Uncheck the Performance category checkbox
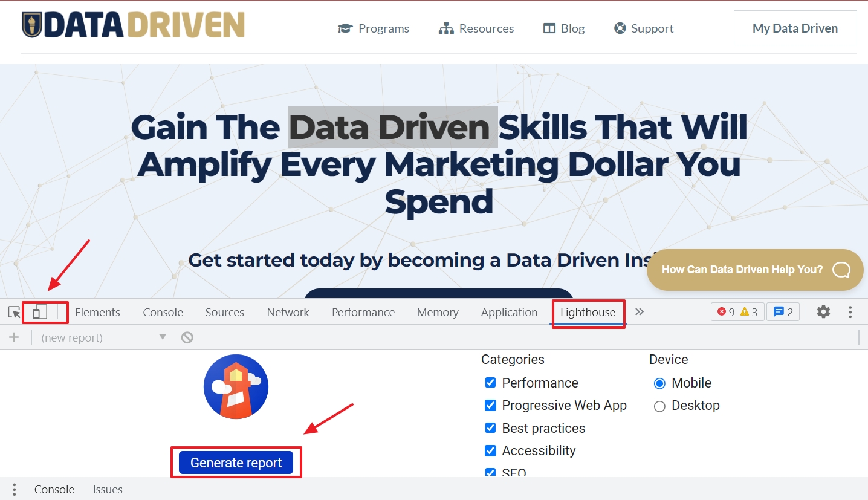 [x=490, y=383]
